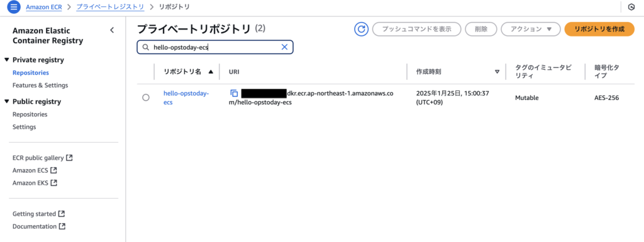Click the URI column header
The image size is (644, 242).
234,72
